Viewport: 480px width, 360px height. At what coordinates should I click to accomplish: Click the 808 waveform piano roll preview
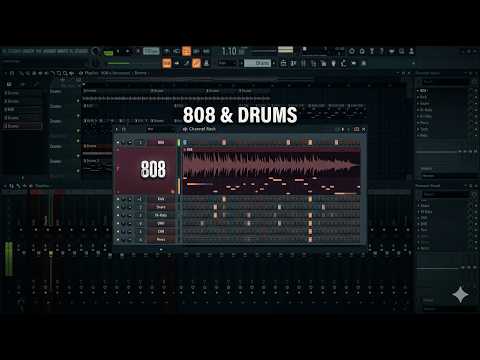click(x=271, y=171)
